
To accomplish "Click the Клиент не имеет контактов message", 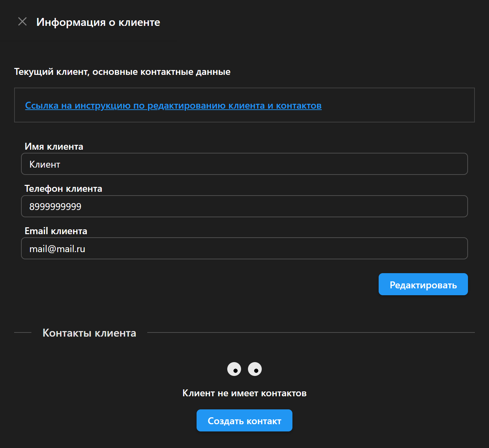I will (x=244, y=393).
